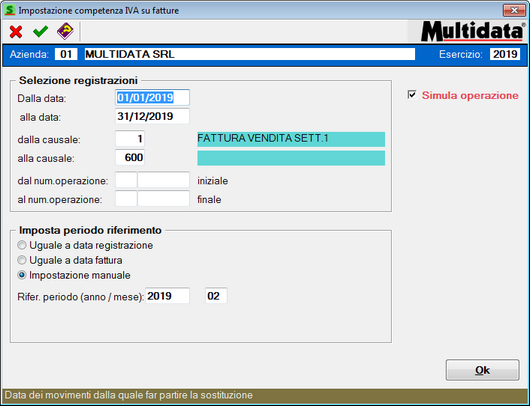Screen dimensions: 530x406
Task: Close the Impostazione competenza IVA window
Action: click(514, 10)
